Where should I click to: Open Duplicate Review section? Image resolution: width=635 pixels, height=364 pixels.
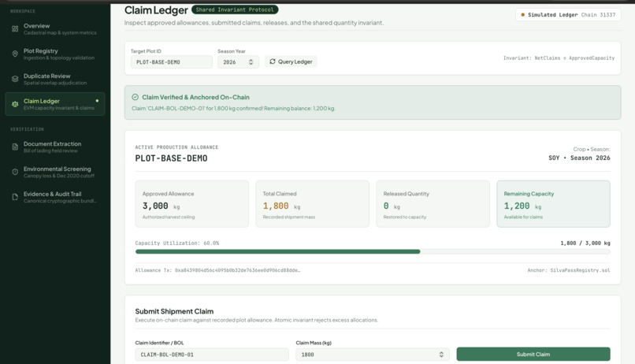pos(55,79)
